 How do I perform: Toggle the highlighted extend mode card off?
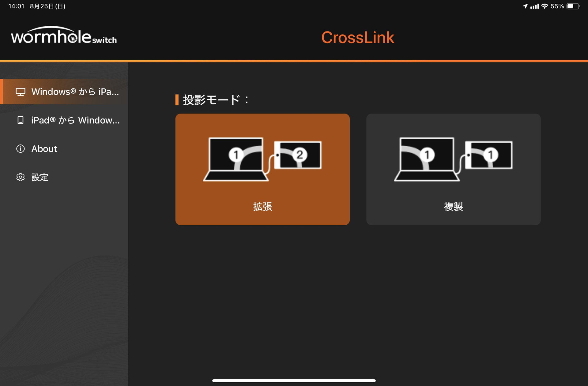262,169
